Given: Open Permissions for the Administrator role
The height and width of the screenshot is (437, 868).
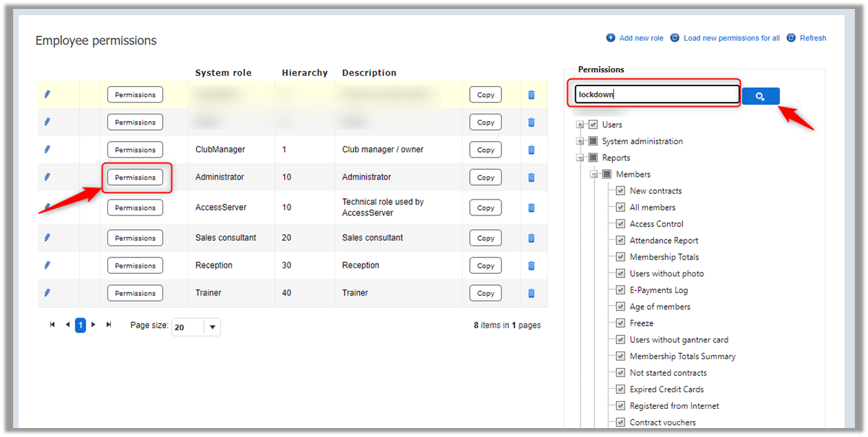Looking at the screenshot, I should pos(135,178).
